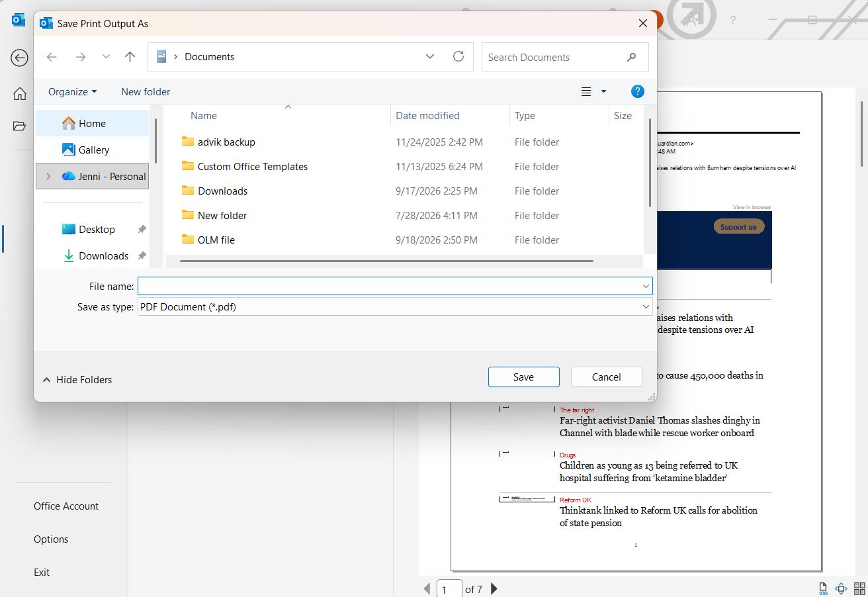Image resolution: width=868 pixels, height=597 pixels.
Task: Click the actual size preview icon
Action: (x=823, y=588)
